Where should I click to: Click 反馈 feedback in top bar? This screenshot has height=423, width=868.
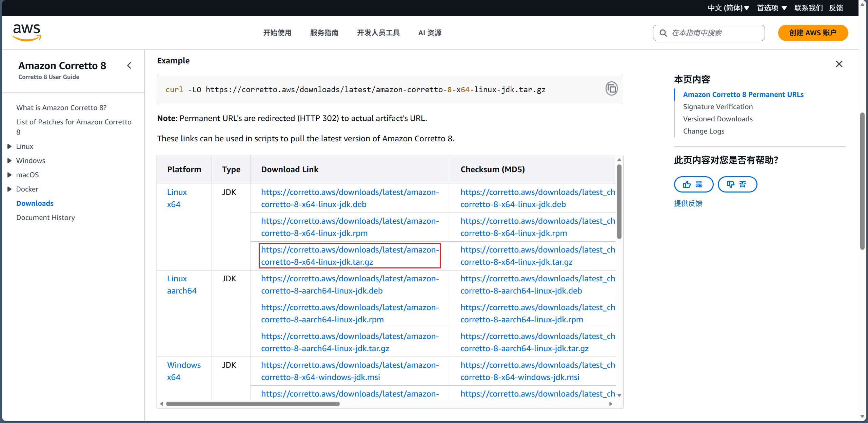pyautogui.click(x=836, y=8)
